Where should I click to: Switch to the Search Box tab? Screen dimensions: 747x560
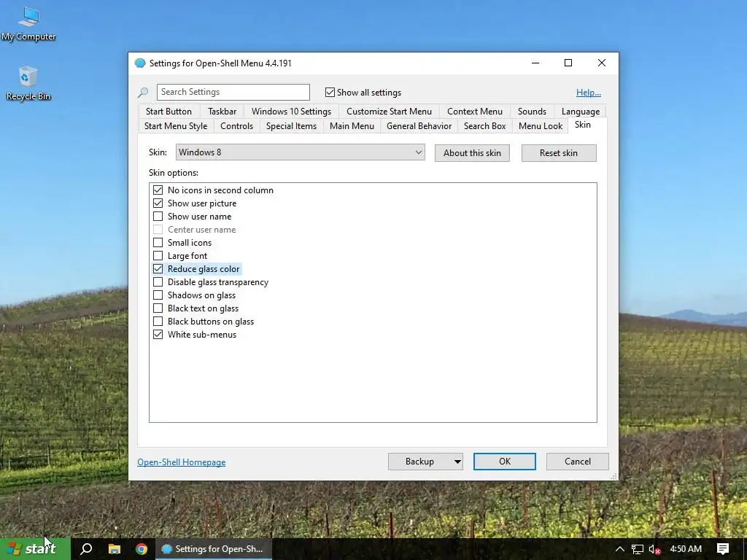click(x=484, y=126)
